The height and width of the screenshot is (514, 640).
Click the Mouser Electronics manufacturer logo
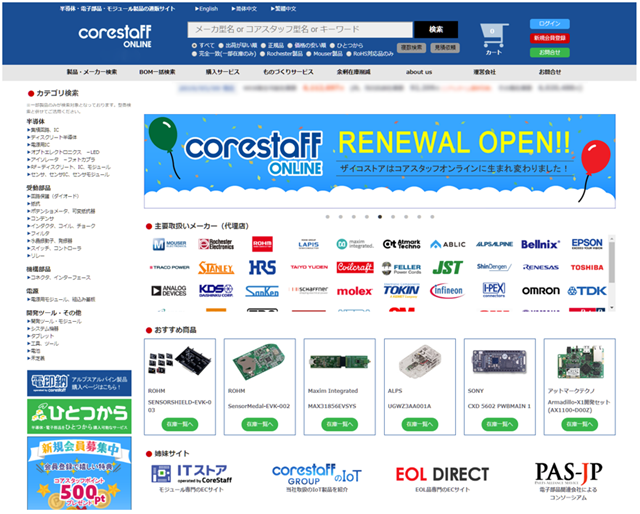[x=168, y=243]
